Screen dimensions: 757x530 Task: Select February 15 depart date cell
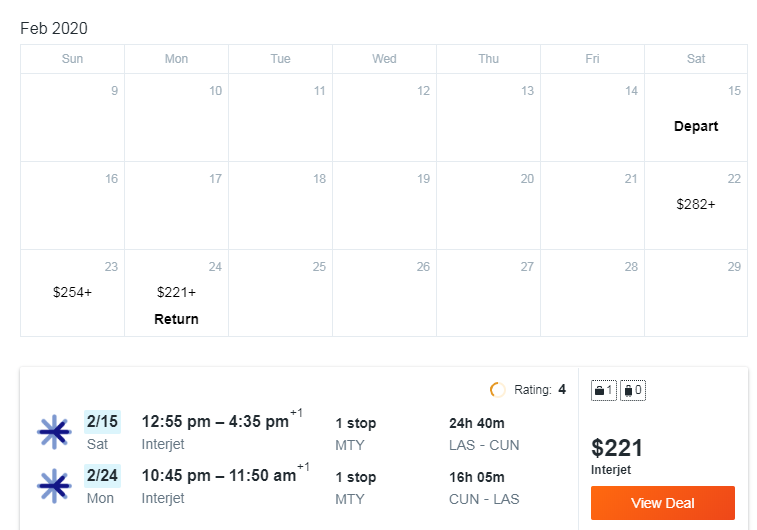(696, 117)
